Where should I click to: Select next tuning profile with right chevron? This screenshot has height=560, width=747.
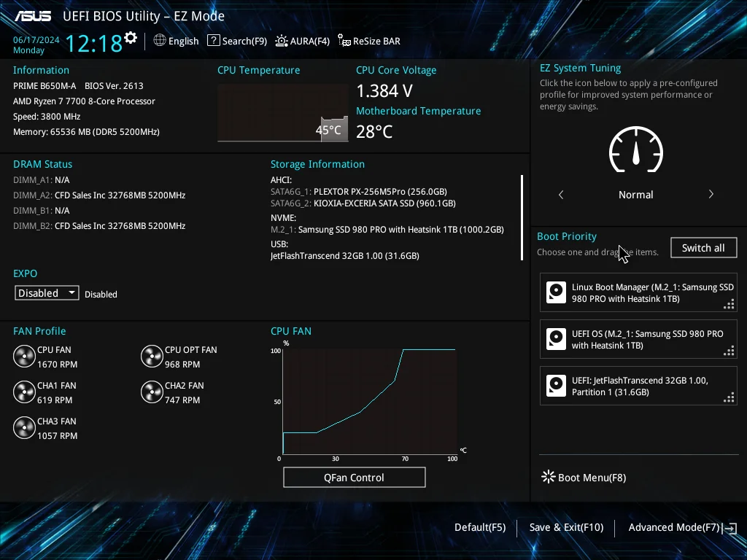(x=711, y=194)
